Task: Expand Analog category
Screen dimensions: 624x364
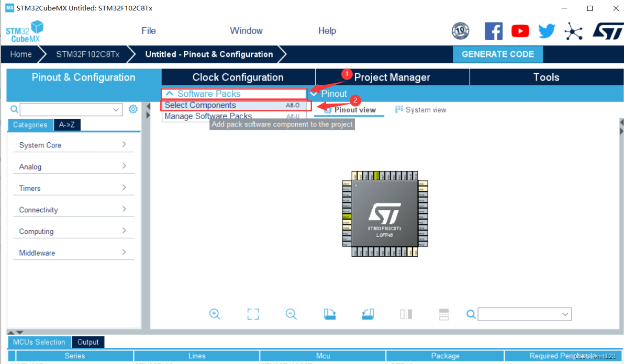Action: click(73, 166)
